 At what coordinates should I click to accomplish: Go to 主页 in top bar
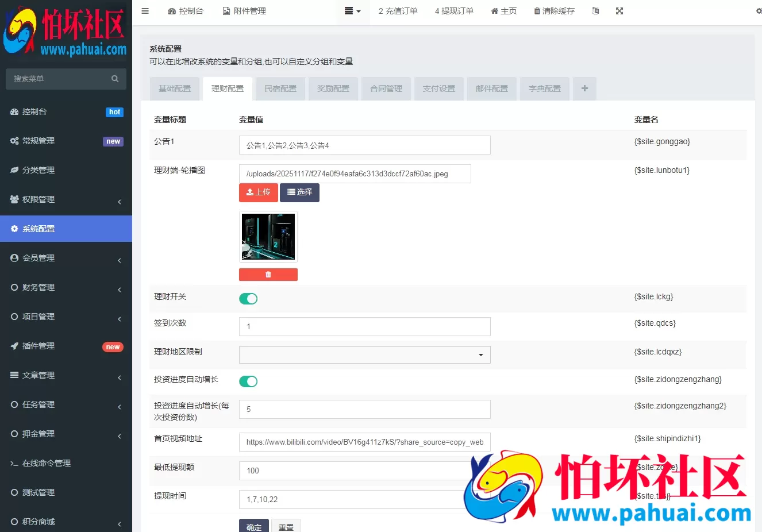(504, 11)
